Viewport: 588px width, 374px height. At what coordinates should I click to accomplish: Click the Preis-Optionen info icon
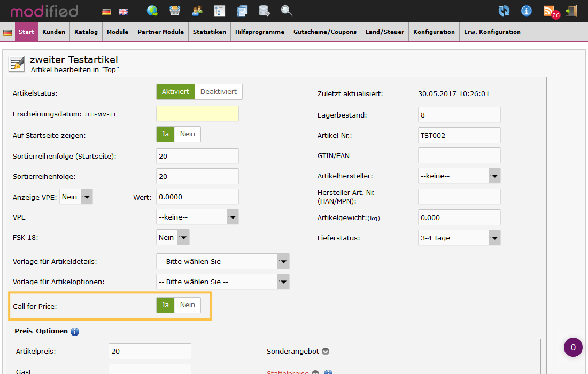(75, 332)
